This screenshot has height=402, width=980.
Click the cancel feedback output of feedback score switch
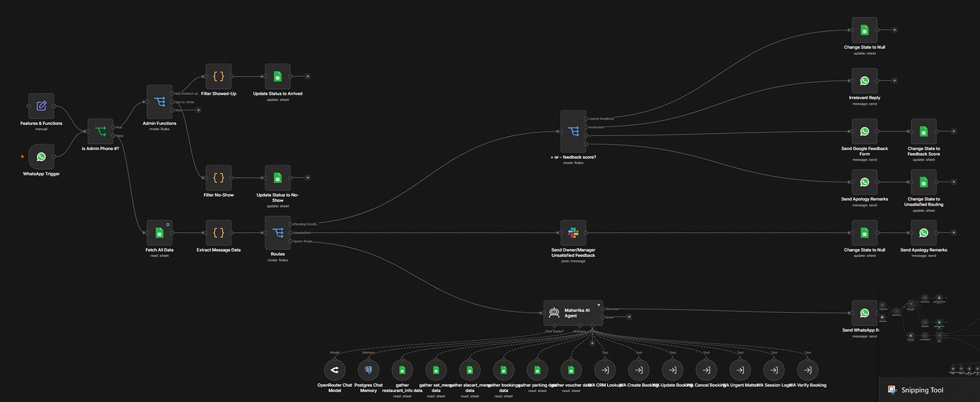tap(586, 119)
